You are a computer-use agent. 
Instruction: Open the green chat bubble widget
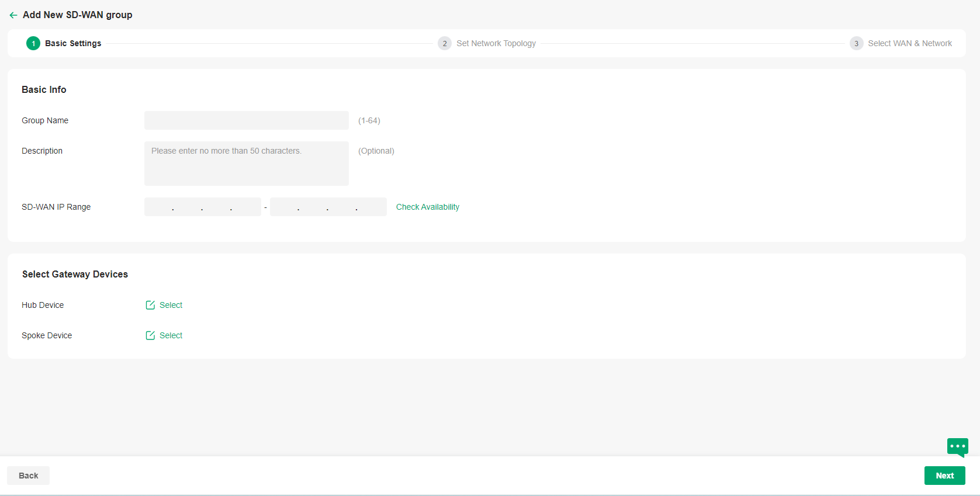[x=957, y=447]
